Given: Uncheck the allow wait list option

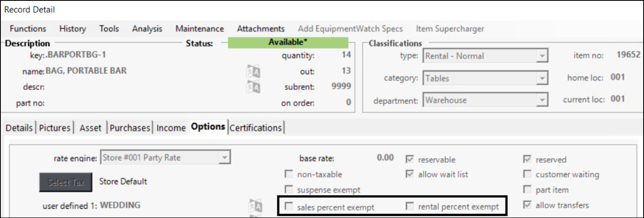Looking at the screenshot, I should click(x=410, y=174).
